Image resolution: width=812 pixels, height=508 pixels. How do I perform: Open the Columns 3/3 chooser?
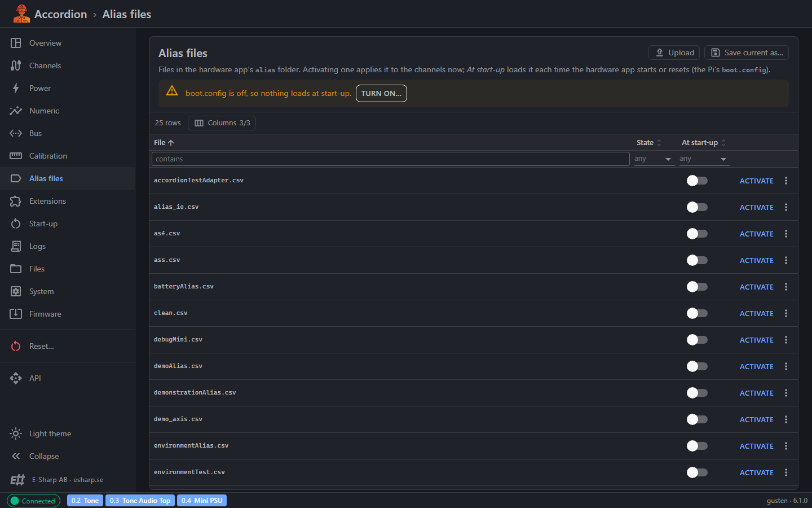[x=222, y=123]
